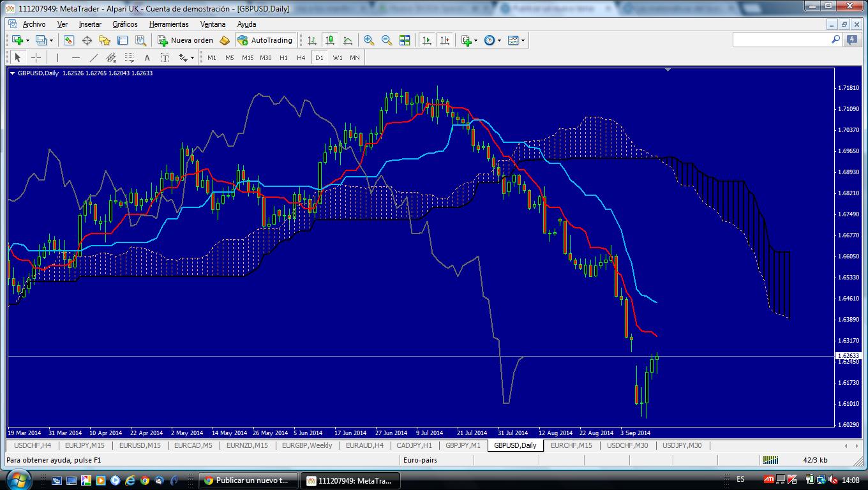Click the search magnifier icon
868x490 pixels.
point(835,40)
